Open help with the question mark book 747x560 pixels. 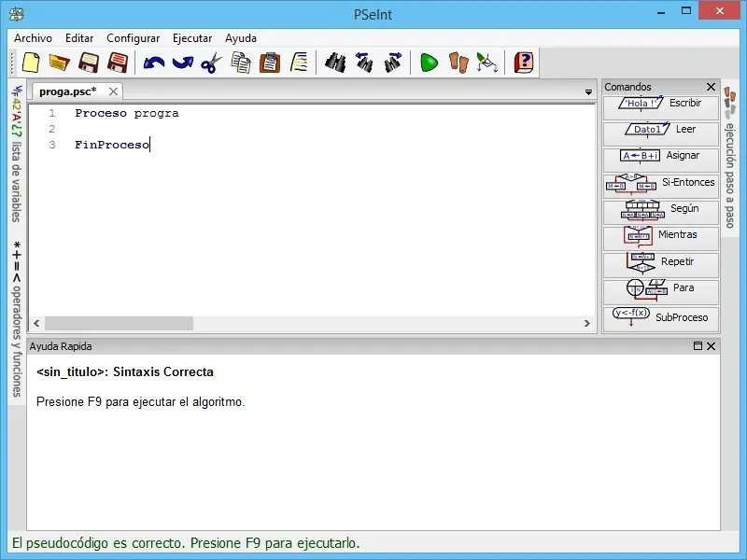coord(523,63)
